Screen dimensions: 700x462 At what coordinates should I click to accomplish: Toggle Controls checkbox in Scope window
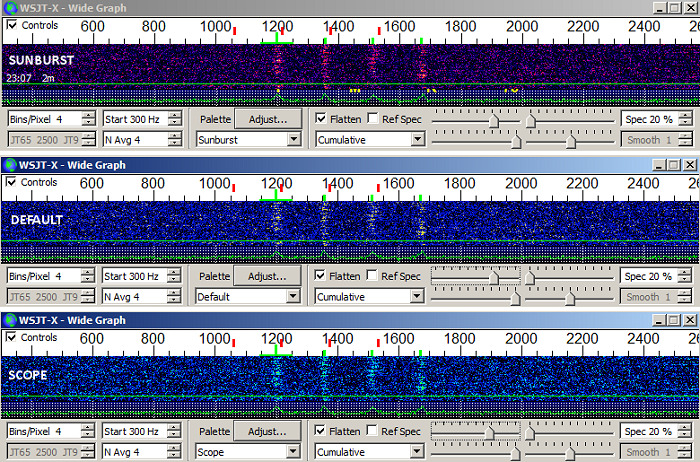(x=11, y=337)
